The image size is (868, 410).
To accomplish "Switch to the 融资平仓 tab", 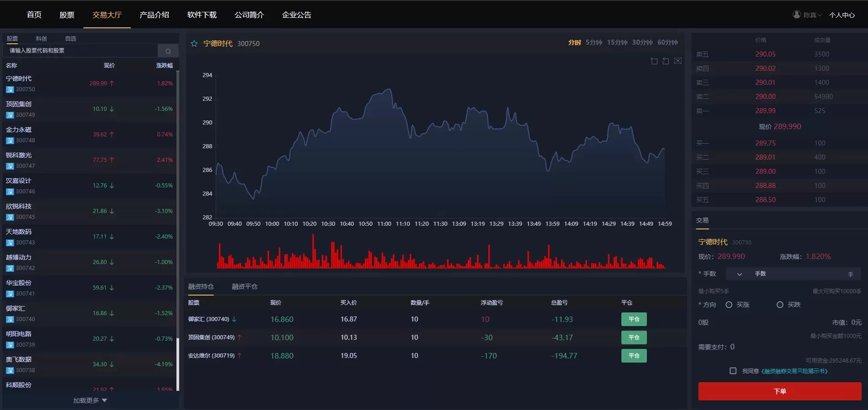I will 244,286.
